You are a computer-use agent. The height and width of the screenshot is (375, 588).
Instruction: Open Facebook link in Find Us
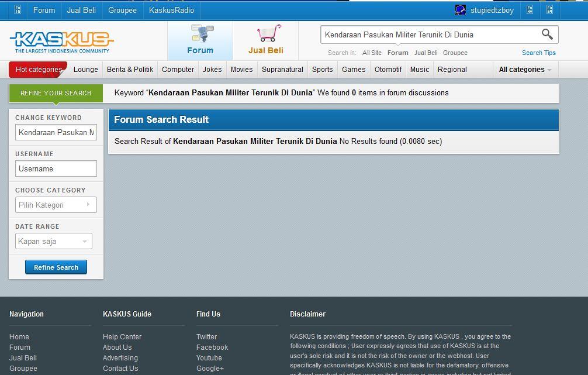coord(212,348)
